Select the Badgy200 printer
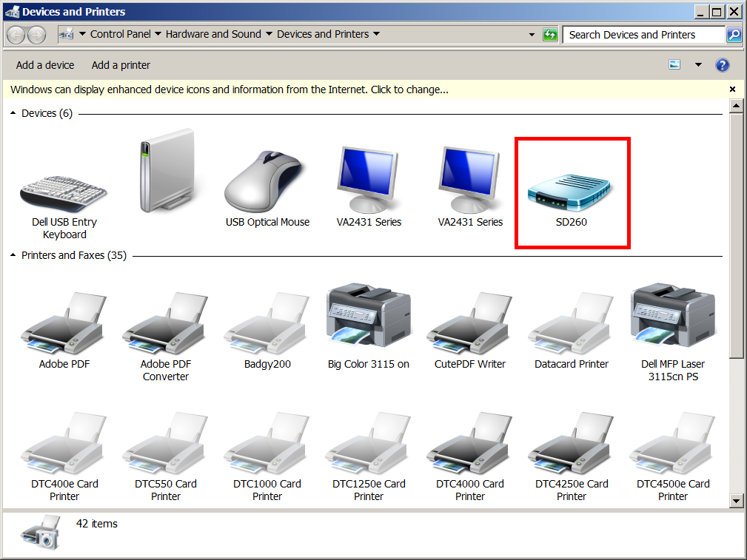This screenshot has height=560, width=747. [x=267, y=322]
